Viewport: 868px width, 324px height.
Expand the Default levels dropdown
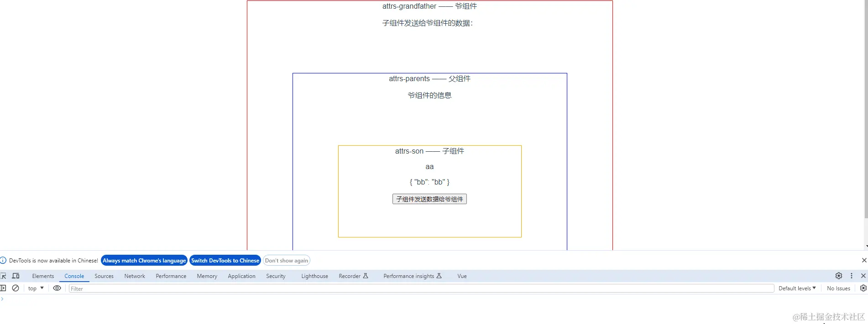[x=797, y=288]
